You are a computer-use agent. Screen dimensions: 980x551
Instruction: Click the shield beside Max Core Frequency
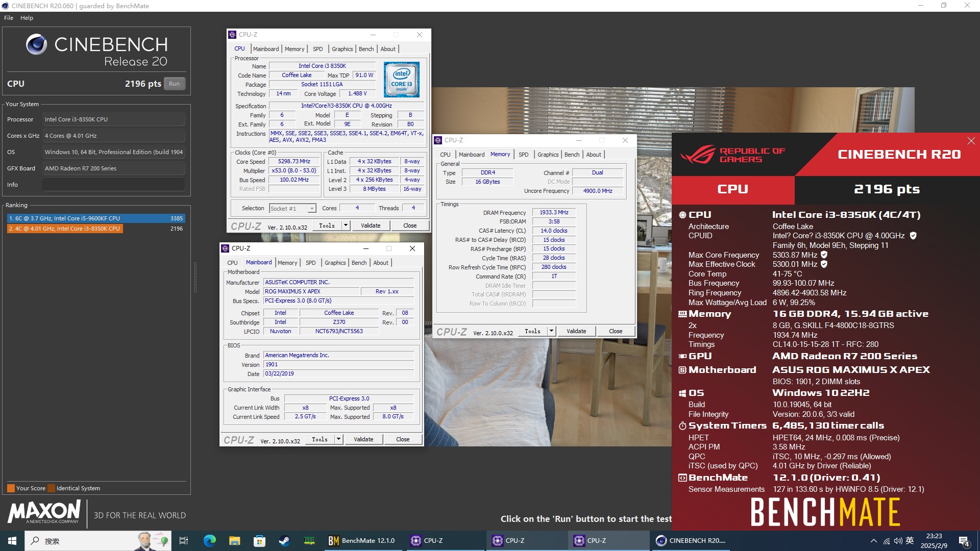click(x=824, y=255)
